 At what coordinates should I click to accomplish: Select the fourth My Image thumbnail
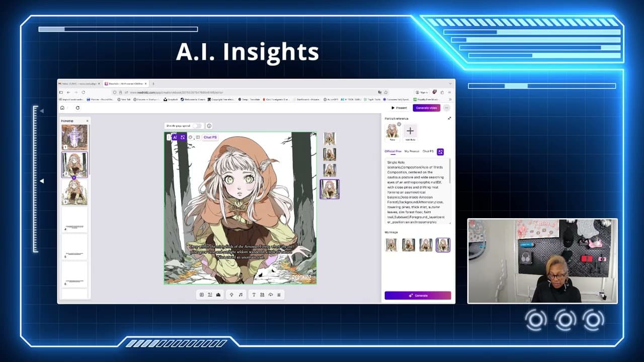[443, 245]
